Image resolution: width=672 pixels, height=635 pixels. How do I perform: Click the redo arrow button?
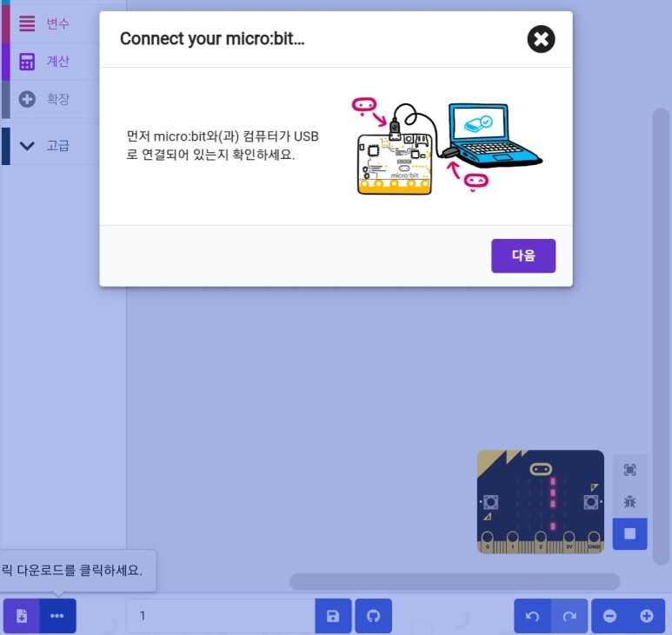coord(569,616)
